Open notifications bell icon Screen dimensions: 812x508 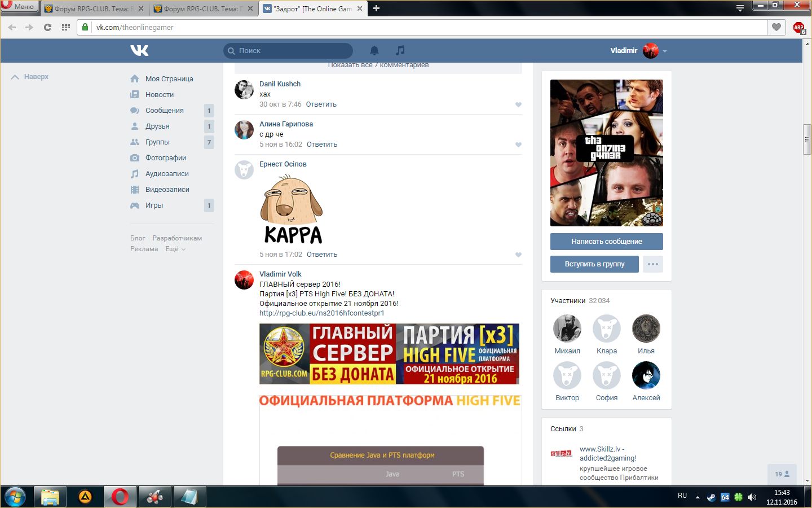pos(374,50)
